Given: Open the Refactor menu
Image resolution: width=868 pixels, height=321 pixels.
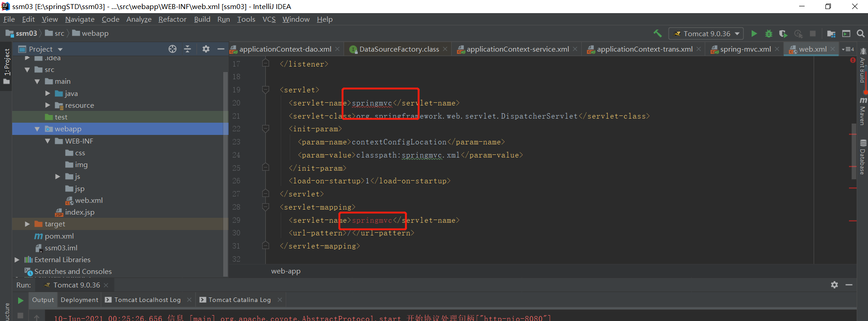Looking at the screenshot, I should pyautogui.click(x=172, y=19).
